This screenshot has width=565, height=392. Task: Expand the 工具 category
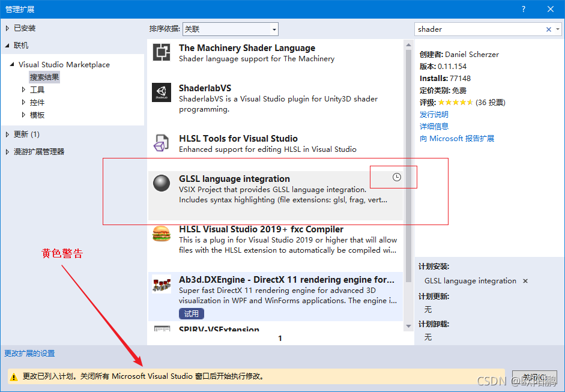click(23, 89)
